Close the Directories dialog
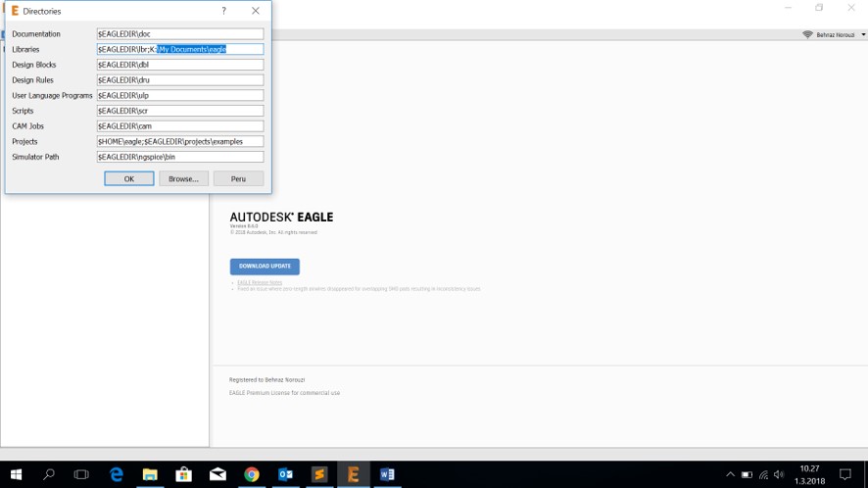868x488 pixels. coord(255,11)
